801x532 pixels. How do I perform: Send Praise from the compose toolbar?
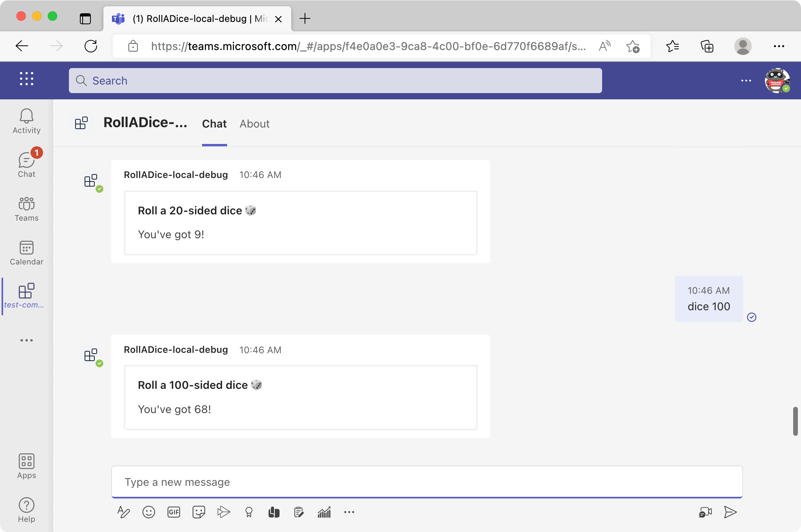tap(249, 512)
